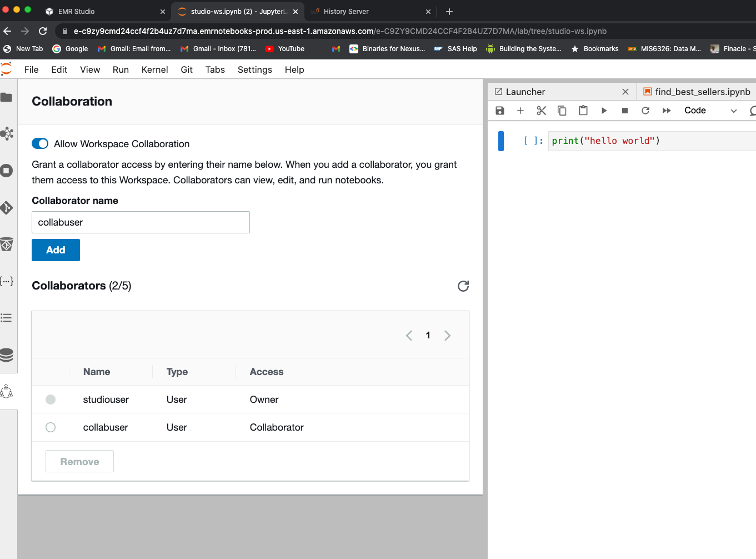Restart the kernel icon in notebook toolbar
Screen dimensions: 756x559
point(645,111)
